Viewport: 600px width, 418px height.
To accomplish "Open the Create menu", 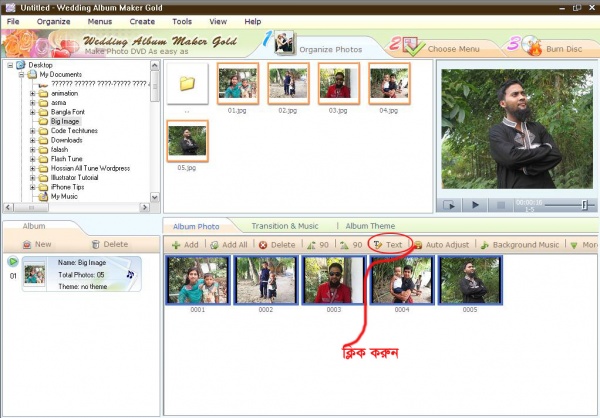I will coord(142,21).
